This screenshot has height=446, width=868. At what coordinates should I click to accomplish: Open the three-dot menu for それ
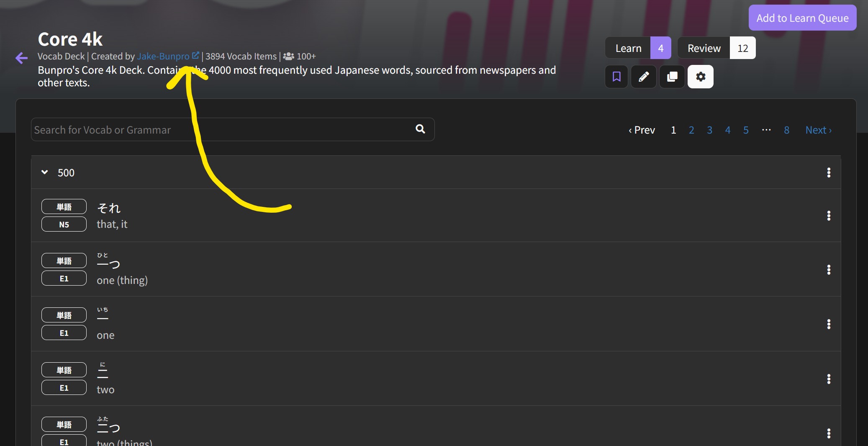[x=829, y=216]
